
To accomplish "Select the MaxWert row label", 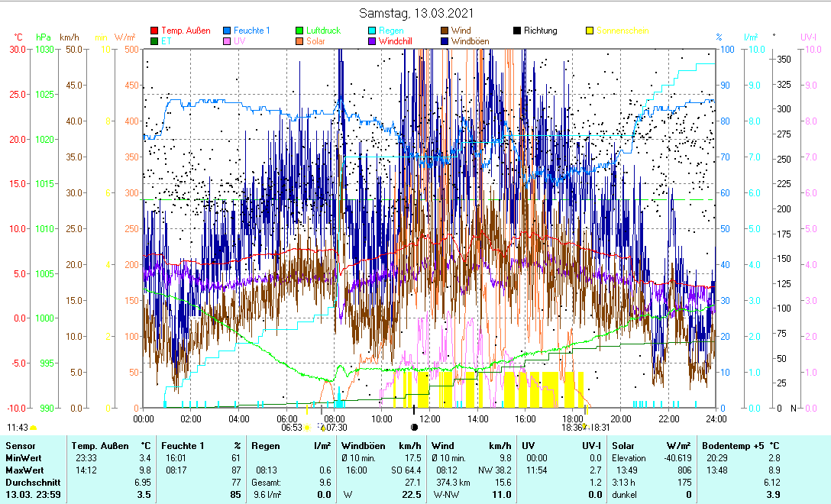I will tap(24, 468).
